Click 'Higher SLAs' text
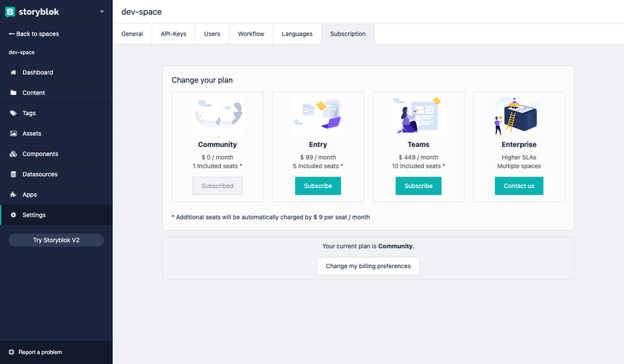The width and height of the screenshot is (624, 364). point(519,157)
